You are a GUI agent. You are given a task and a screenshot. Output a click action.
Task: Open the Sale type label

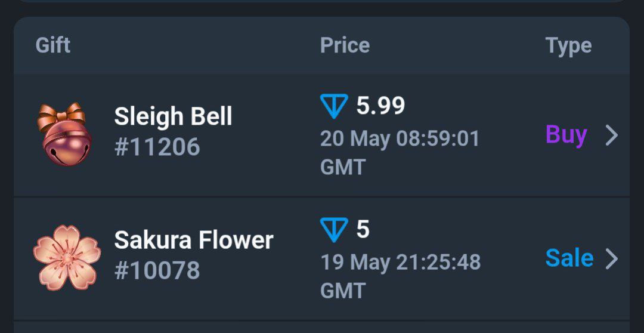point(569,258)
